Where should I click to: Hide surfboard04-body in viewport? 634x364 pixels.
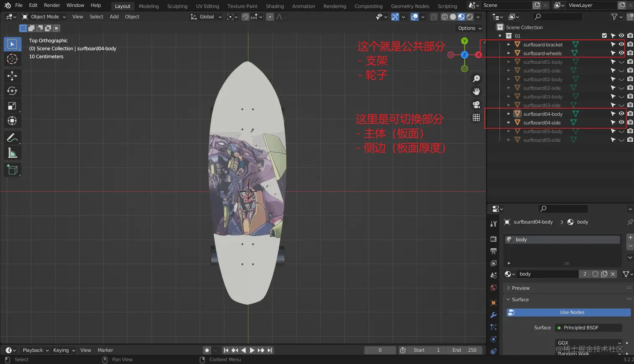tap(621, 114)
